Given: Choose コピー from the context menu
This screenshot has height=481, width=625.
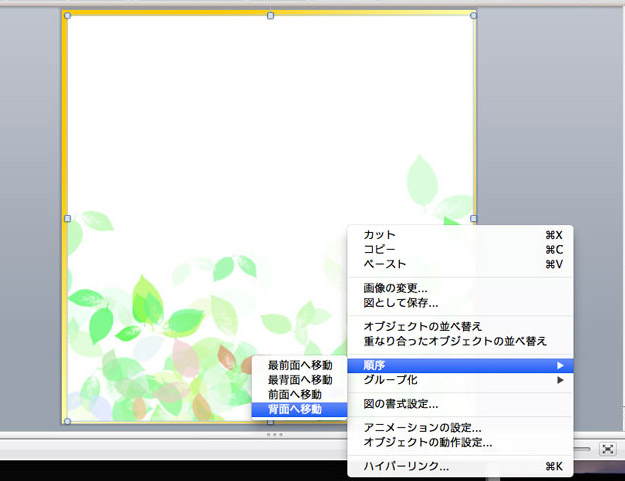Looking at the screenshot, I should [x=380, y=249].
